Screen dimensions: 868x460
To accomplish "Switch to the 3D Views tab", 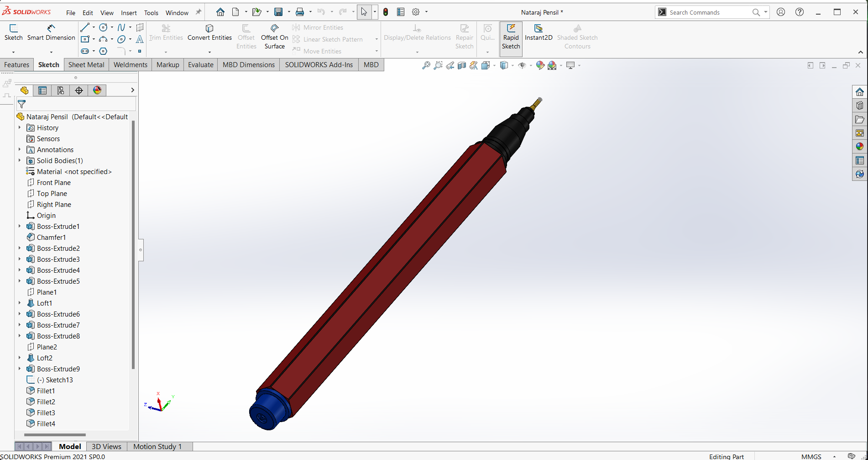I will [106, 446].
